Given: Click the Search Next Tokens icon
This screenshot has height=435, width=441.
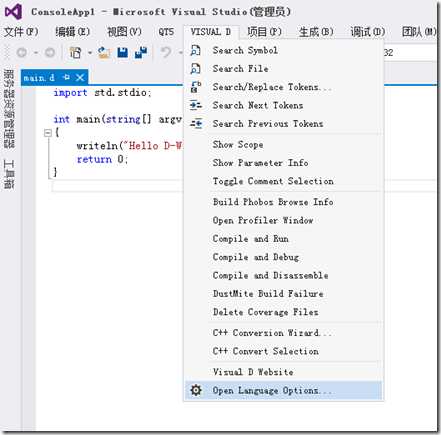Looking at the screenshot, I should click(196, 105).
